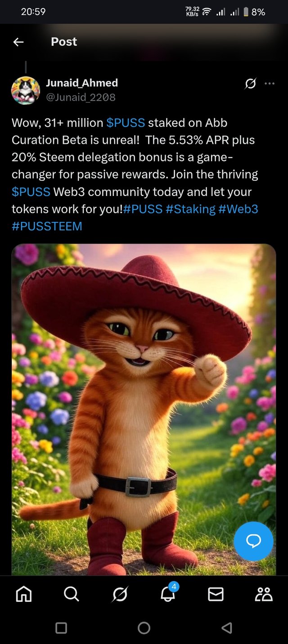Open the Notifications bell with badge 4

pyautogui.click(x=169, y=593)
